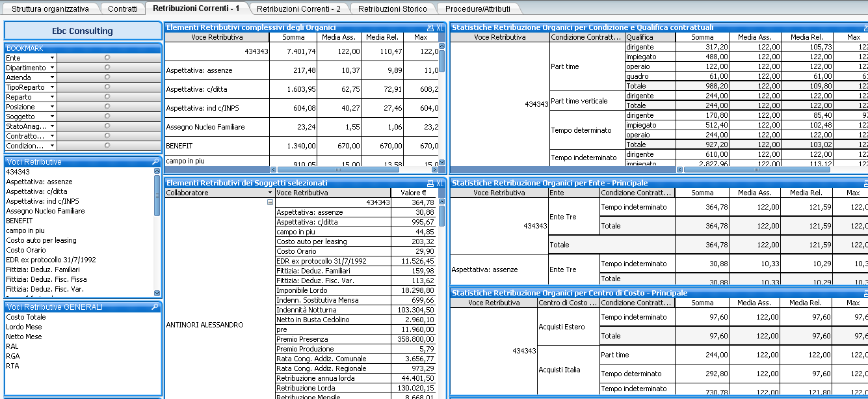Open search in Voci Retributive GENERALI list box
Screen dimensions: 868x399
pyautogui.click(x=155, y=307)
